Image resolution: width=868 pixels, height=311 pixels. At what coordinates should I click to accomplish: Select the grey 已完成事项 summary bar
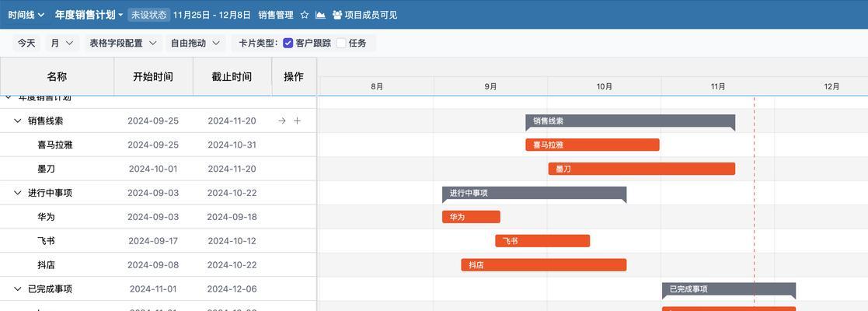[729, 289]
